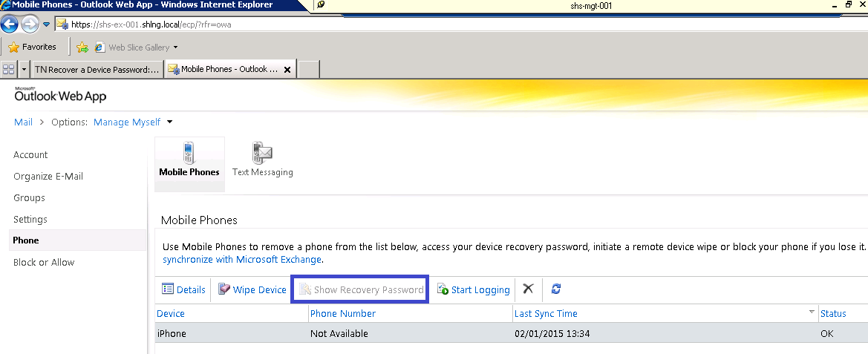
Task: Click the Wipe Device toolbar button
Action: tap(252, 289)
